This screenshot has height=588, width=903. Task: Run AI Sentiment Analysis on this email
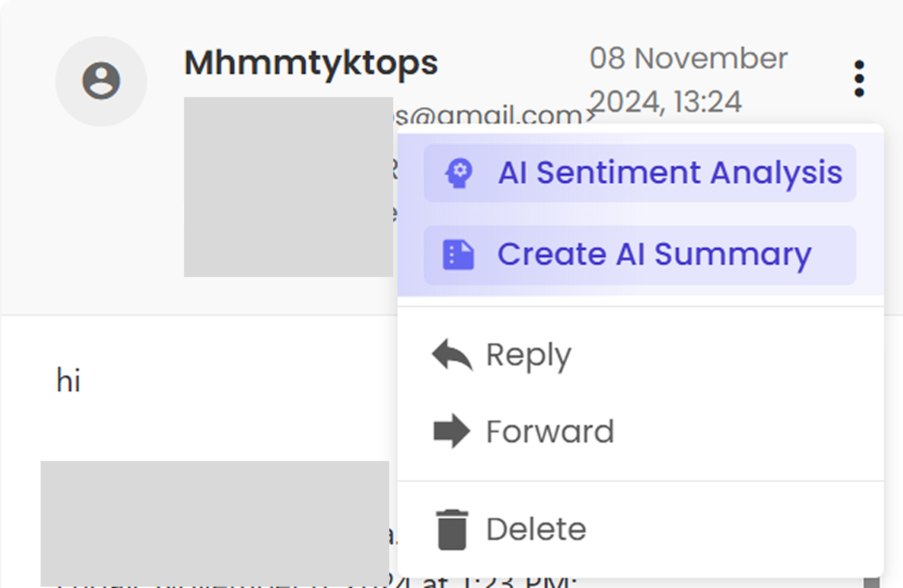(640, 173)
